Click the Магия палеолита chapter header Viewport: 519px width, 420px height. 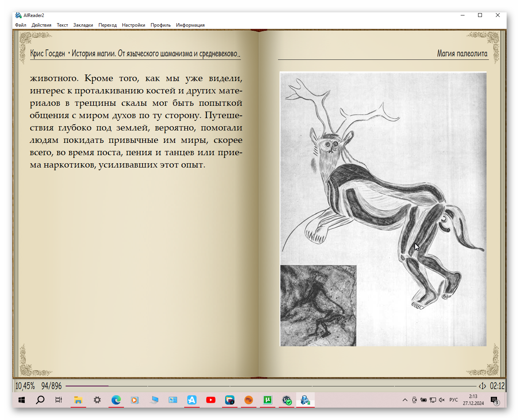coord(462,53)
